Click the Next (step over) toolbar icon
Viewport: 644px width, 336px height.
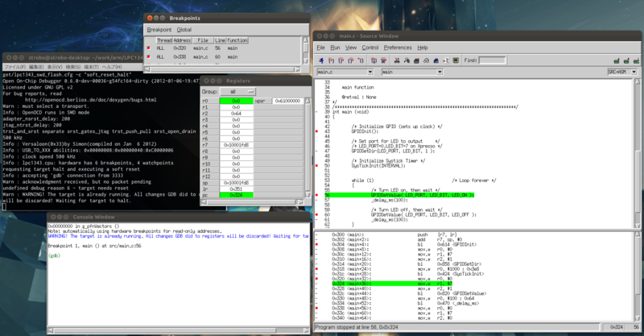coord(341,60)
